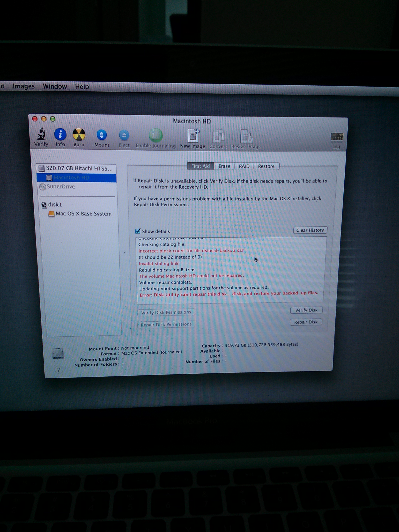Image resolution: width=399 pixels, height=532 pixels.
Task: Select the 320.07 GB Hitachi drive
Action: point(76,168)
